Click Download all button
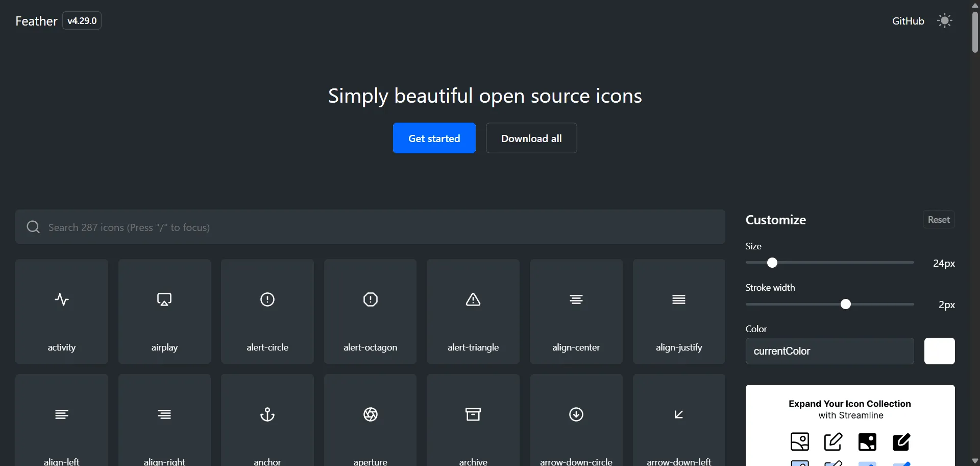The width and height of the screenshot is (980, 466). click(x=531, y=138)
